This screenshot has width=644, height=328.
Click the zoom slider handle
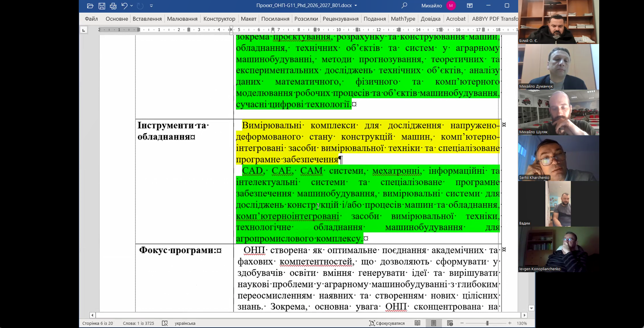pos(487,323)
